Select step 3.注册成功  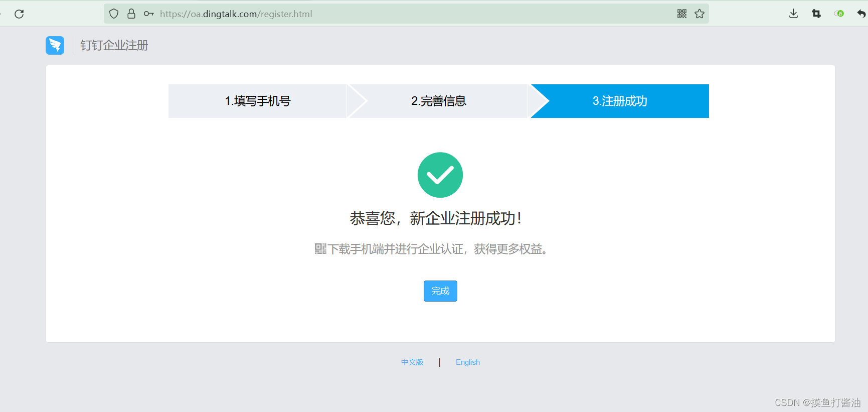pyautogui.click(x=620, y=101)
